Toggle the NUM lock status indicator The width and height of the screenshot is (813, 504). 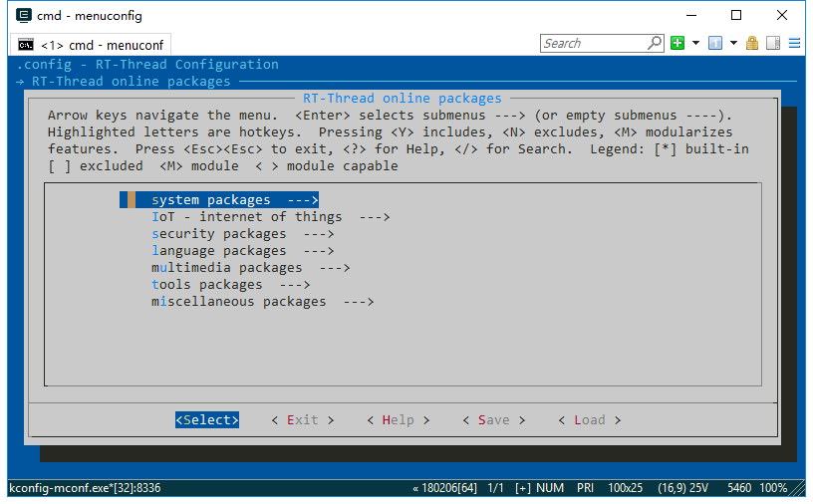pyautogui.click(x=550, y=488)
